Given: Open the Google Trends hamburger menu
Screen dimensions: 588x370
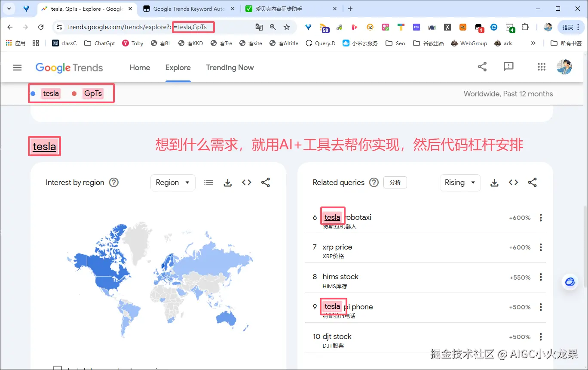Looking at the screenshot, I should [x=17, y=68].
